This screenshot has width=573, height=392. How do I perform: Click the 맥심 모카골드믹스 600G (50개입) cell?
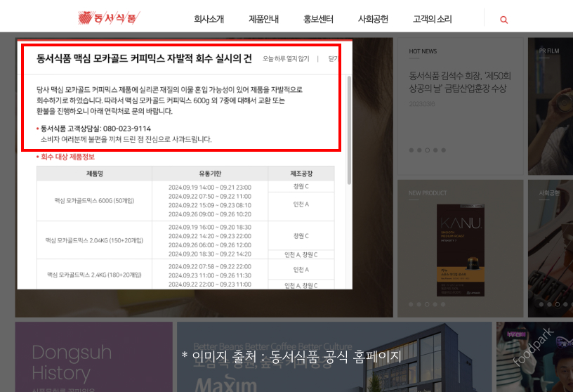click(x=94, y=201)
